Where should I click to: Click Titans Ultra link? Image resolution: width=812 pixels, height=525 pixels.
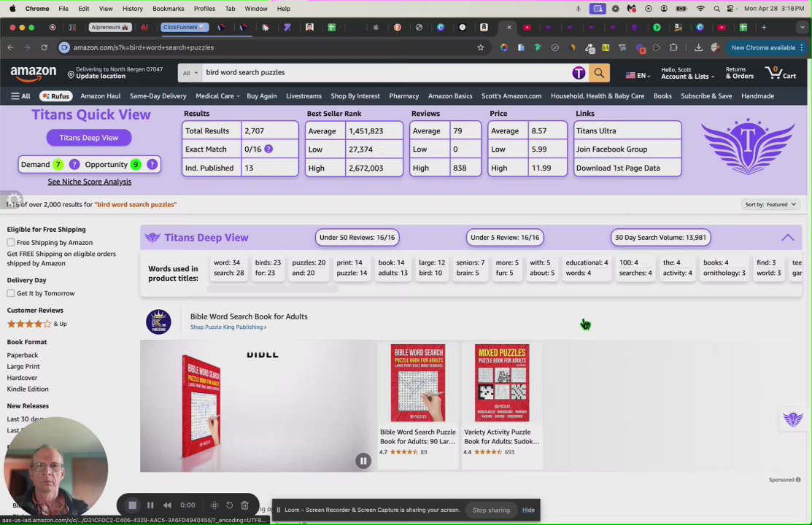(x=596, y=131)
